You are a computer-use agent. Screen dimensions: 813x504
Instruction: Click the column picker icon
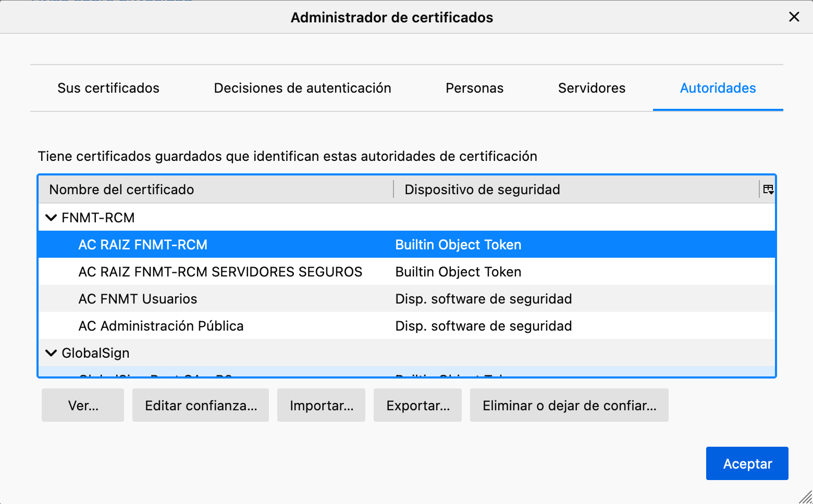768,190
